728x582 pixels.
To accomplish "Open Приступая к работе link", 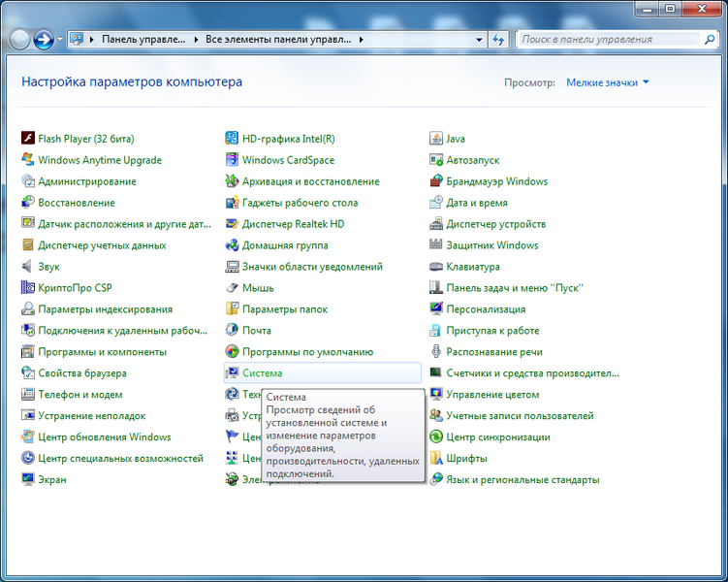I will click(x=492, y=331).
